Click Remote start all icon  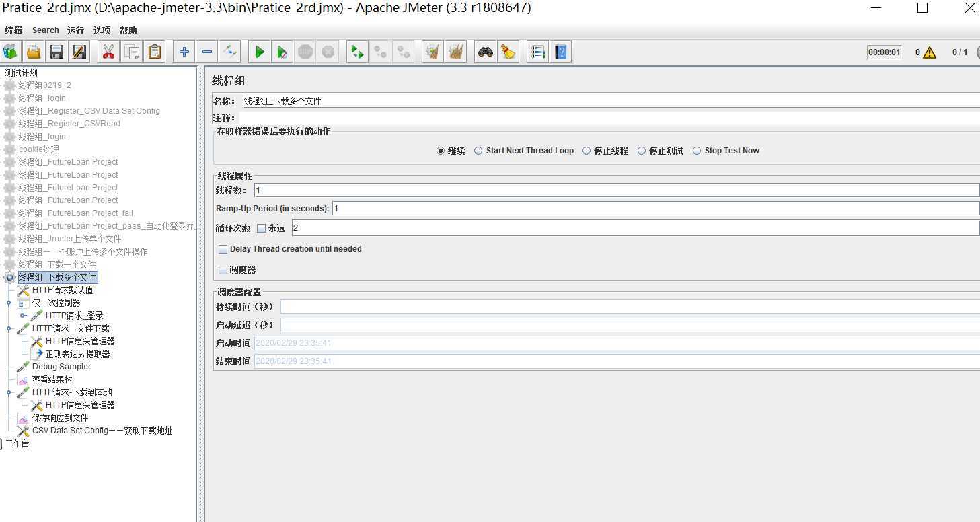click(x=358, y=52)
